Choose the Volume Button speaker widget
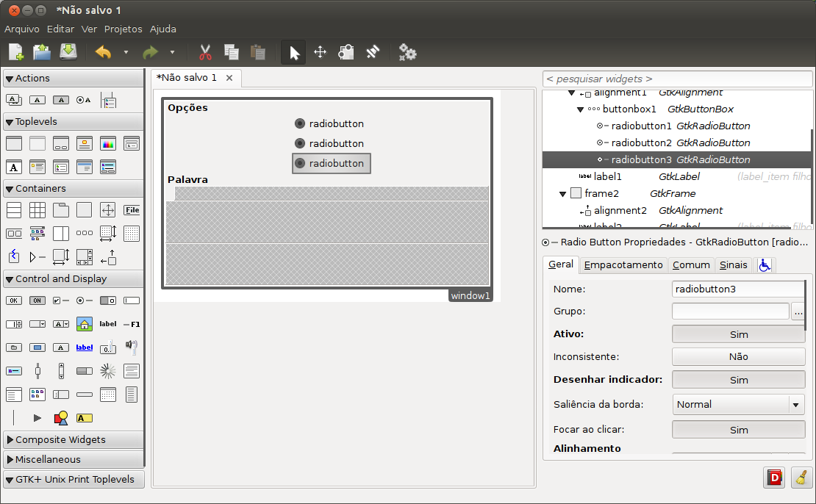 132,347
